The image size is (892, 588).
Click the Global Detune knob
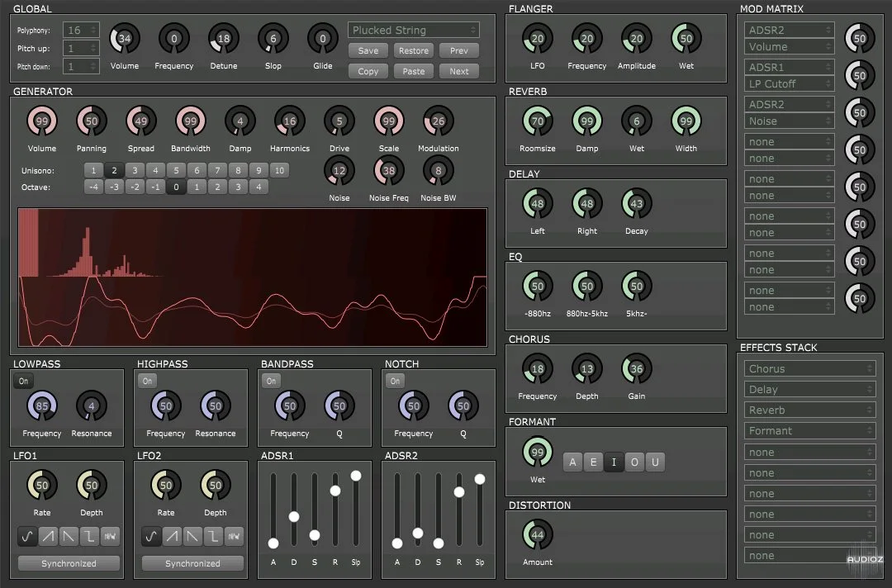[224, 39]
